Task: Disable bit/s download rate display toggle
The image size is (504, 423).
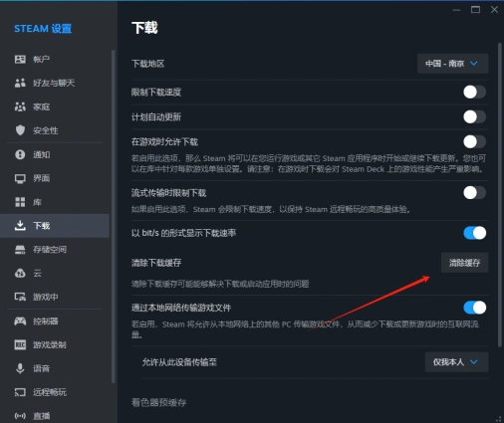Action: (474, 233)
